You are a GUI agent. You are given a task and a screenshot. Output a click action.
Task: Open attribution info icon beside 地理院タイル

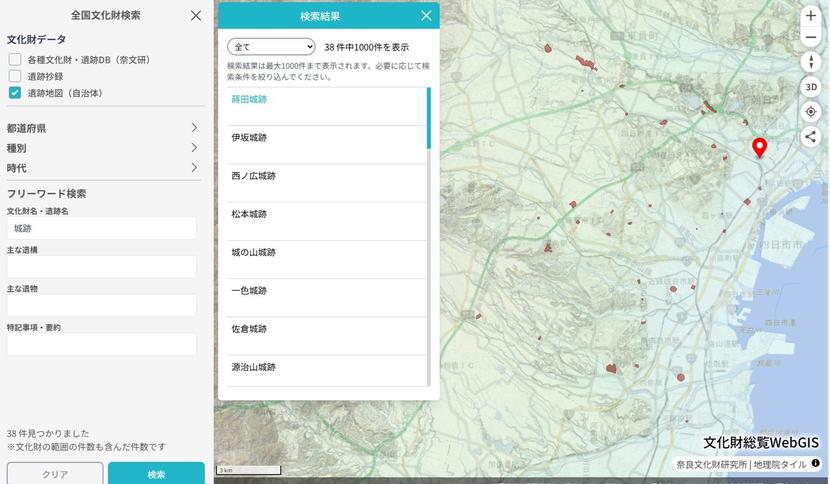point(815,463)
